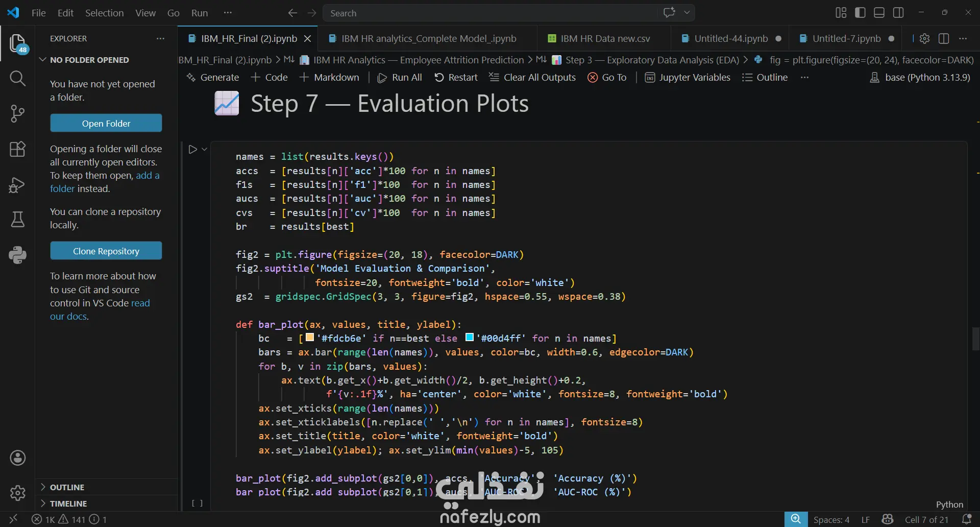Open the View menu
Image resolution: width=980 pixels, height=527 pixels.
(x=145, y=13)
